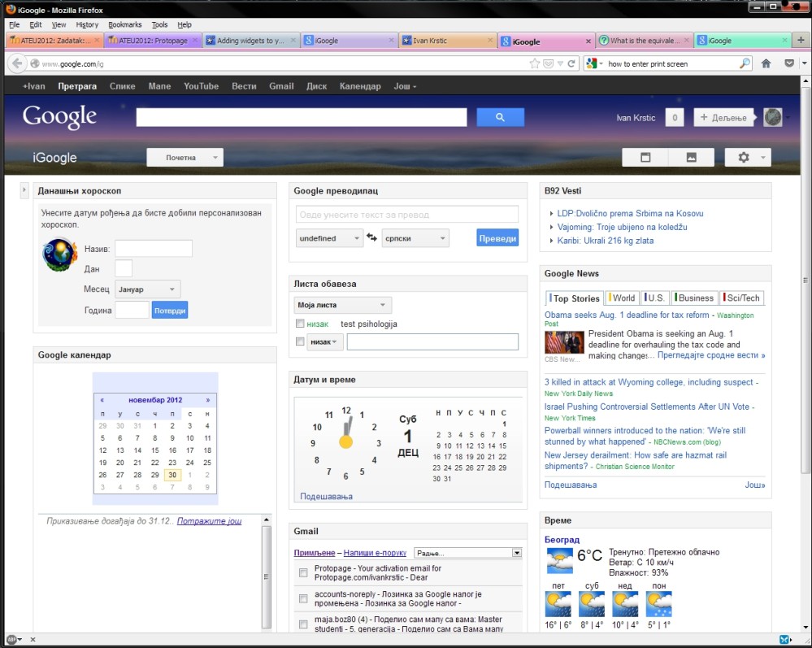Viewport: 812px width, 648px height.
Task: Go to next month in Google calendar
Action: pyautogui.click(x=207, y=400)
